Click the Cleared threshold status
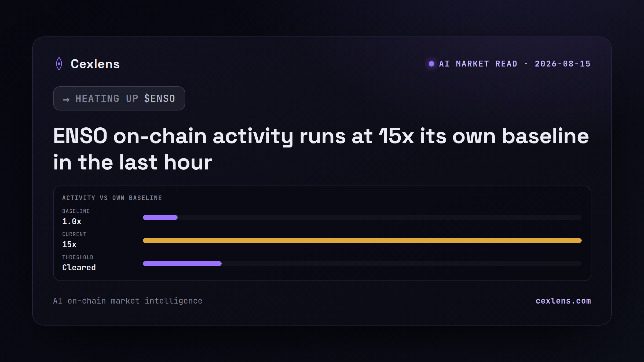Image resolution: width=644 pixels, height=362 pixels. [x=79, y=268]
